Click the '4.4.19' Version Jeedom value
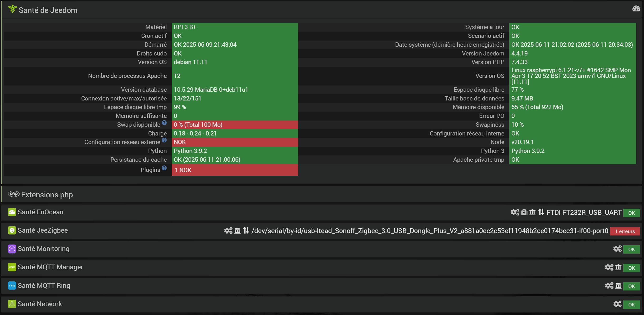The width and height of the screenshot is (644, 315). [x=520, y=53]
